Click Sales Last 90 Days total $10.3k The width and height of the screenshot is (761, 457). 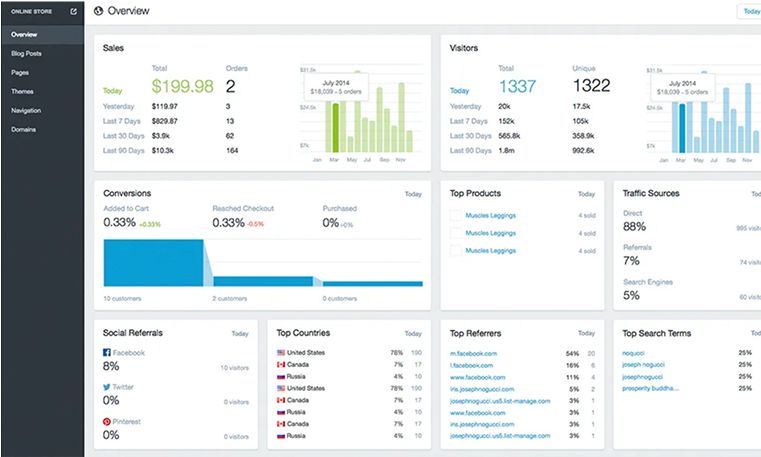pyautogui.click(x=163, y=150)
